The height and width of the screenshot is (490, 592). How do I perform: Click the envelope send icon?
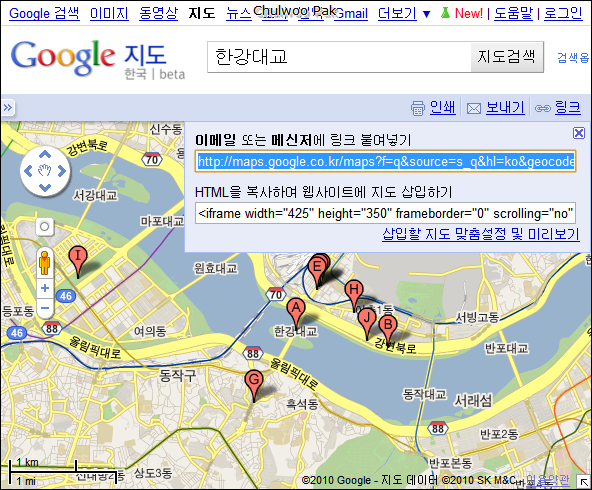tap(473, 109)
